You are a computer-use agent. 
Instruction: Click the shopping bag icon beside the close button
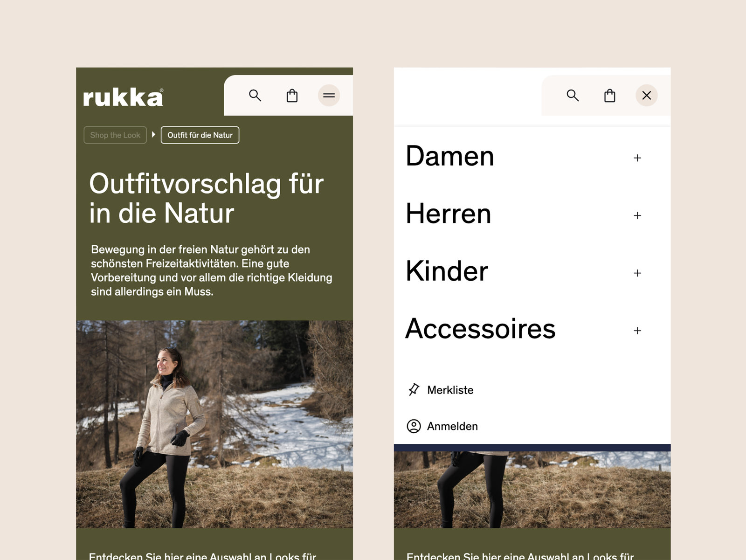(609, 96)
